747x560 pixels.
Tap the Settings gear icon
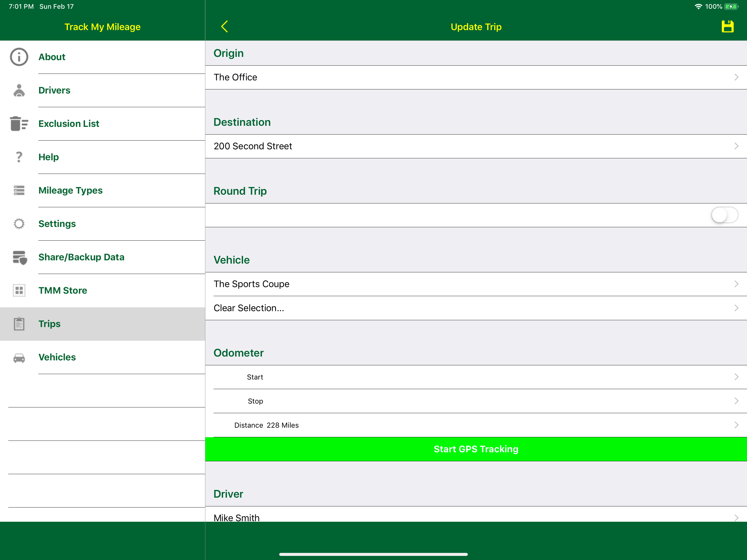(x=19, y=224)
